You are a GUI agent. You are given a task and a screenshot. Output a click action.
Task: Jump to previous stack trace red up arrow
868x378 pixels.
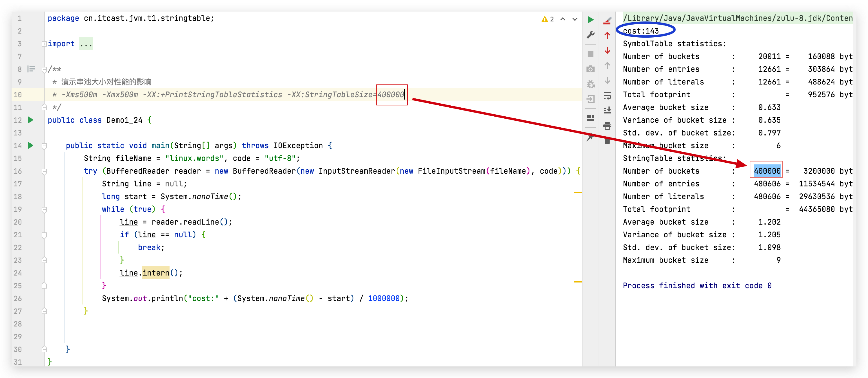[607, 35]
